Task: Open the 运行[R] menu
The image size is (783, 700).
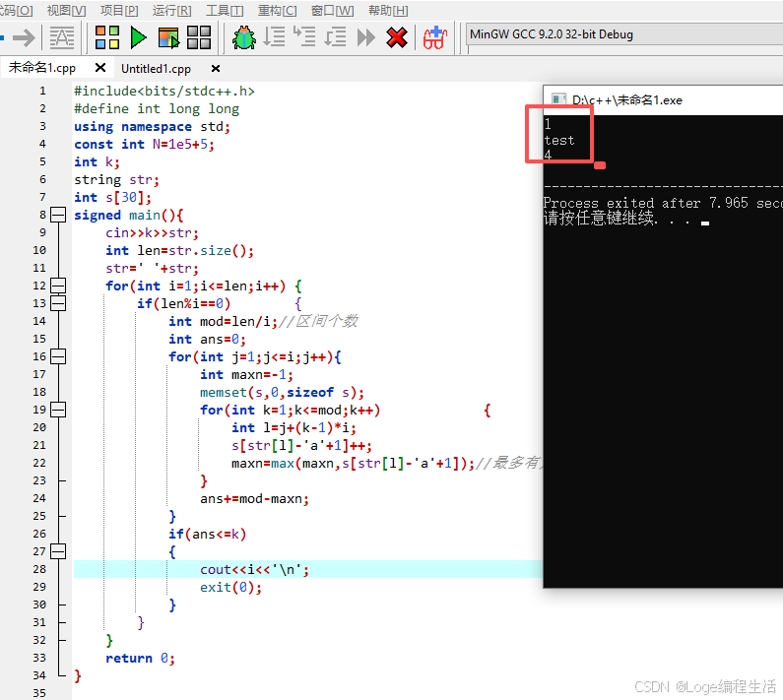Action: 171,10
